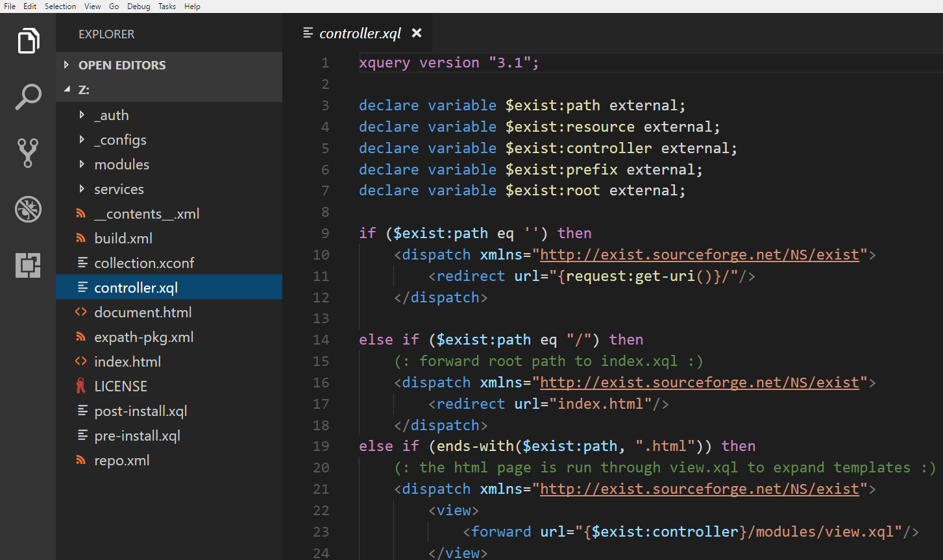Open the Help menu
The image size is (943, 560).
pyautogui.click(x=192, y=6)
